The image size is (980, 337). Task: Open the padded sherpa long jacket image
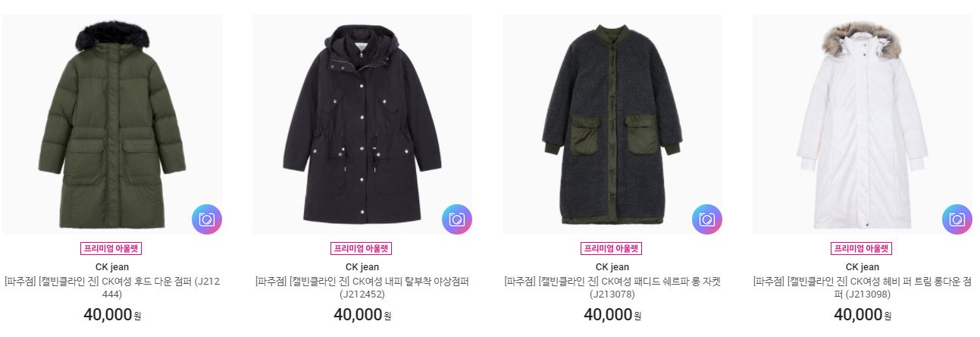(612, 124)
